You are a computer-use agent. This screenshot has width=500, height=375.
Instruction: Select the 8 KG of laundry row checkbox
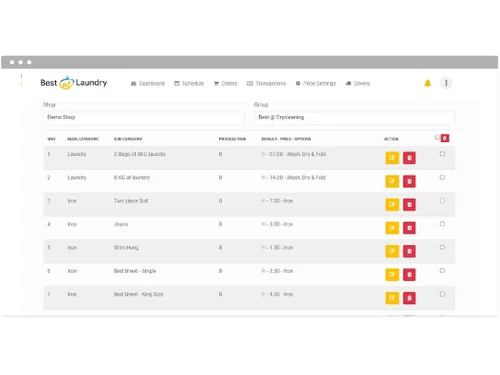442,177
